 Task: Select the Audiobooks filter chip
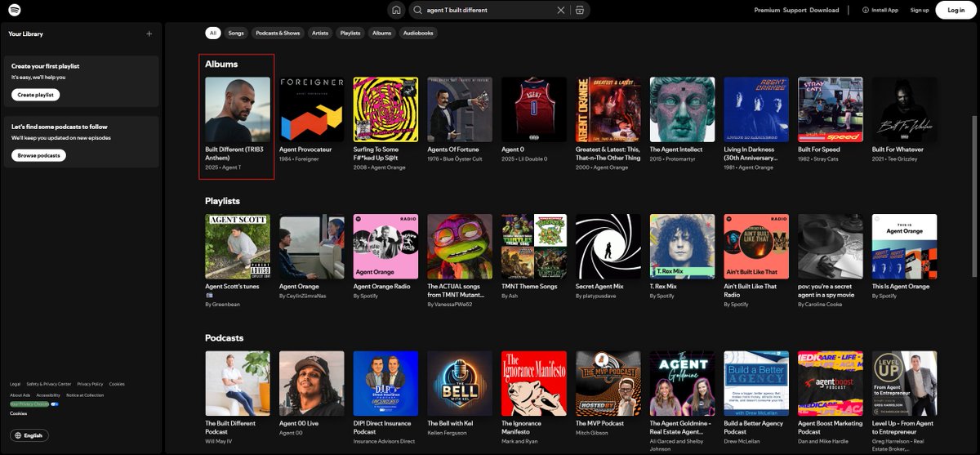tap(418, 33)
